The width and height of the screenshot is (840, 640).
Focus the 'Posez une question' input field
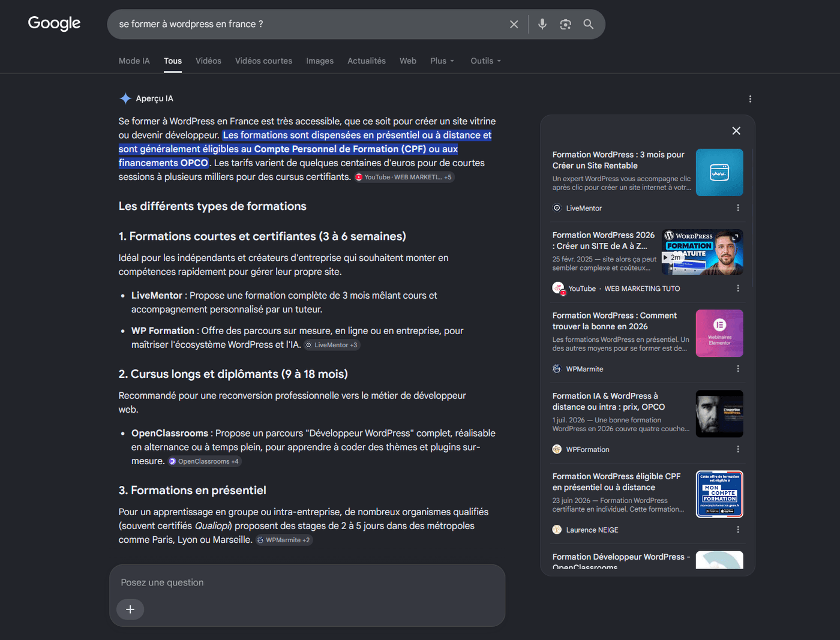click(307, 582)
